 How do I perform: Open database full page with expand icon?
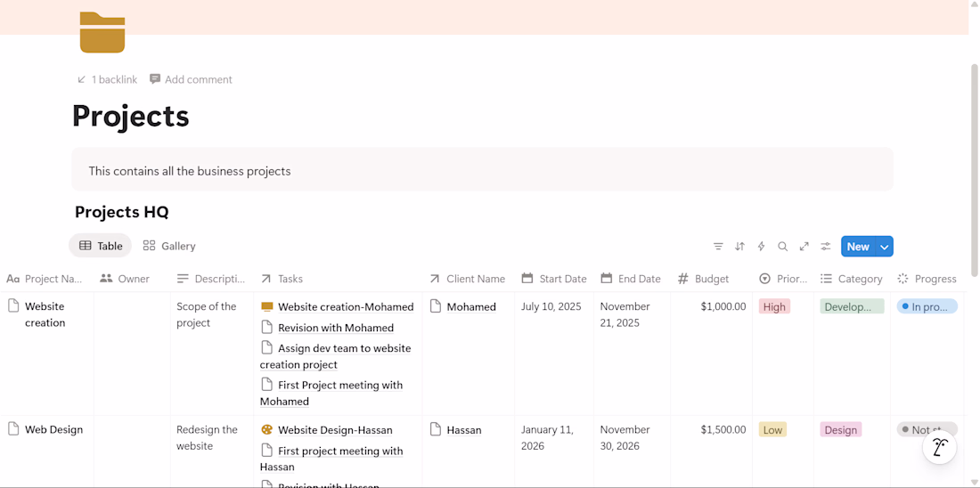point(804,247)
